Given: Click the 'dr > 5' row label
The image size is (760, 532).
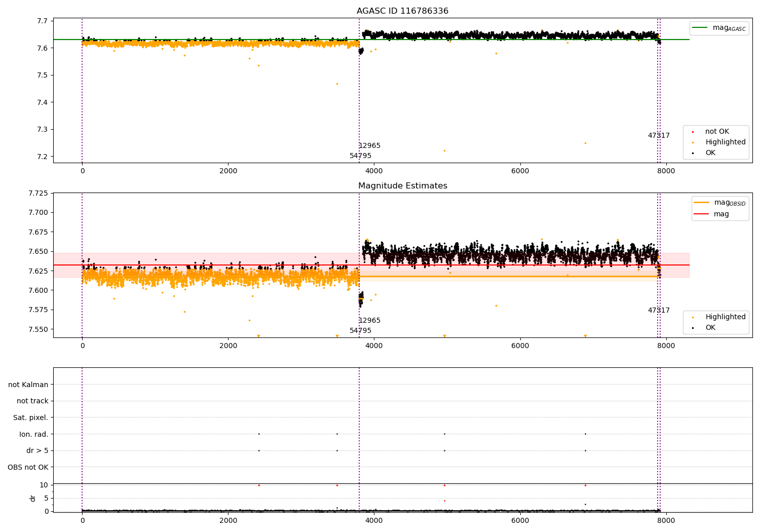Looking at the screenshot, I should 37,450.
